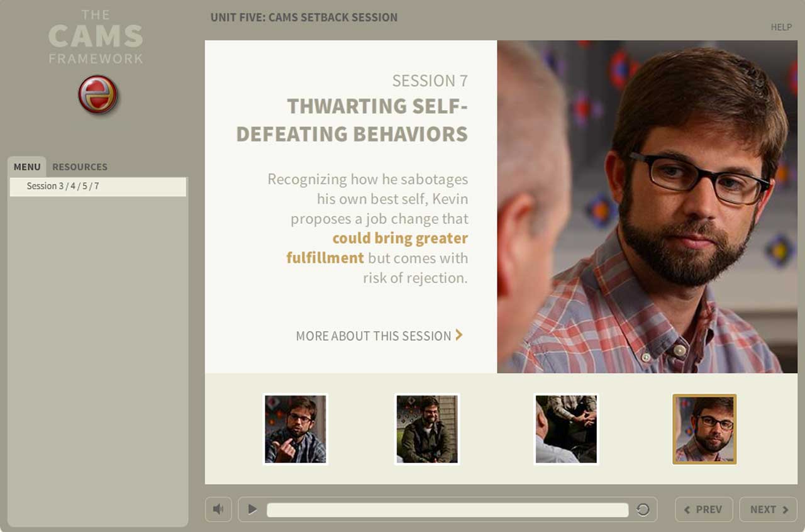Click the CAMS Framework logo text
The image size is (805, 532).
96,36
